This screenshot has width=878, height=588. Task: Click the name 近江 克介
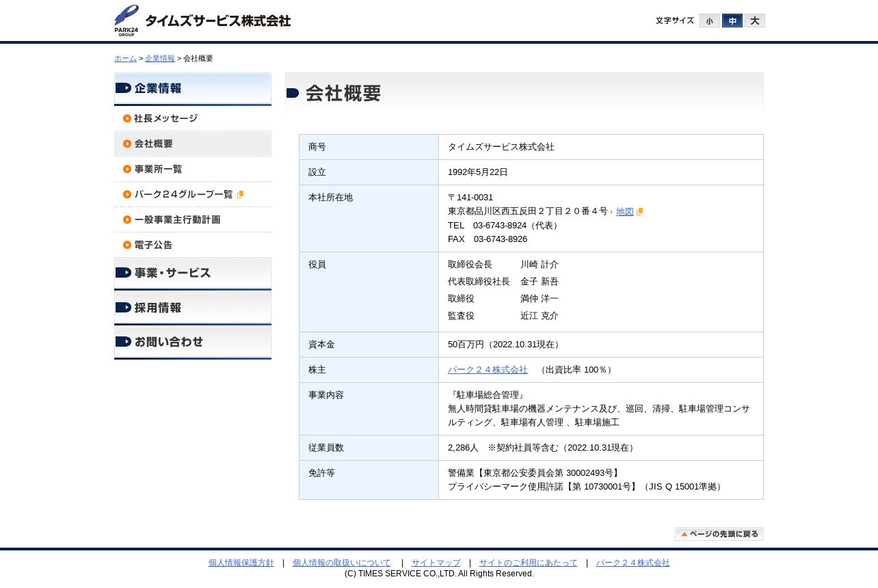click(540, 316)
